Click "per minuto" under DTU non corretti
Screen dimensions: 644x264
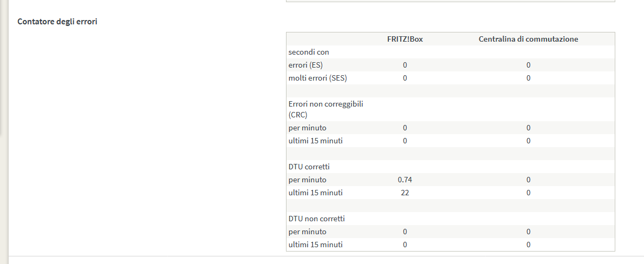pos(307,232)
